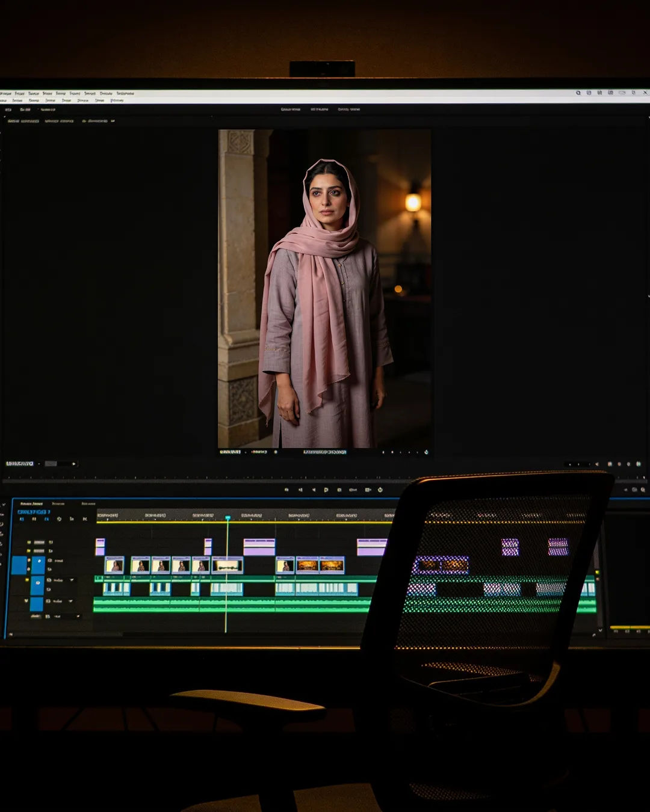
Task: Select the long green audio clip on bottom track
Action: tap(232, 605)
